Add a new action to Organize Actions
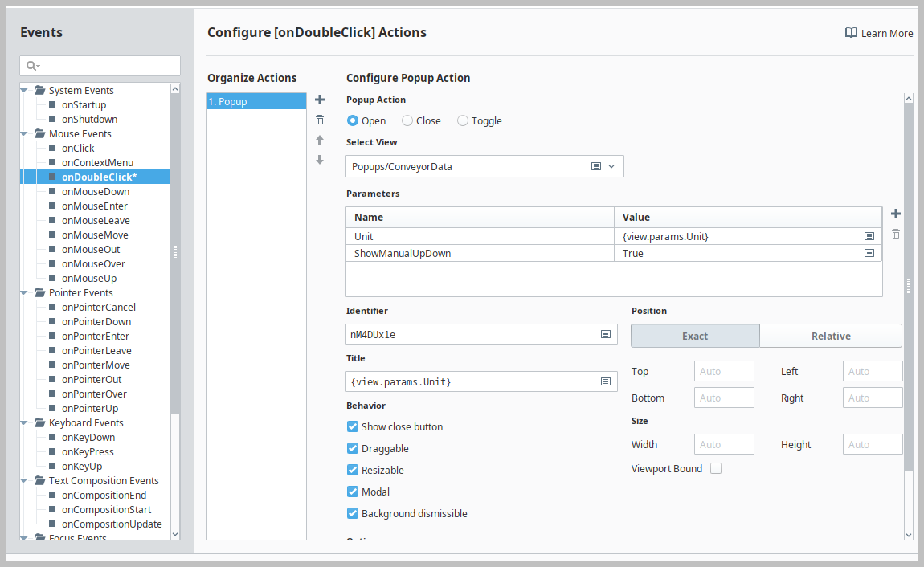The height and width of the screenshot is (567, 924). tap(320, 100)
